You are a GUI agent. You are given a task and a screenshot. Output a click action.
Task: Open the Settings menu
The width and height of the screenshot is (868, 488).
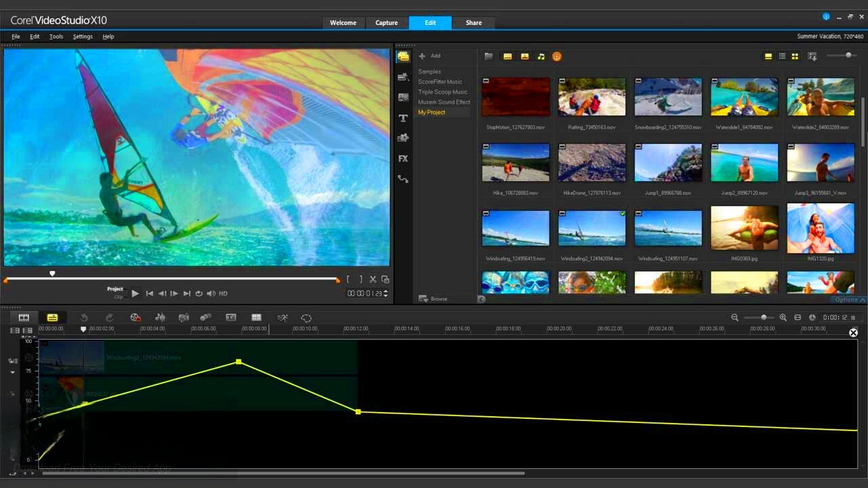tap(83, 37)
